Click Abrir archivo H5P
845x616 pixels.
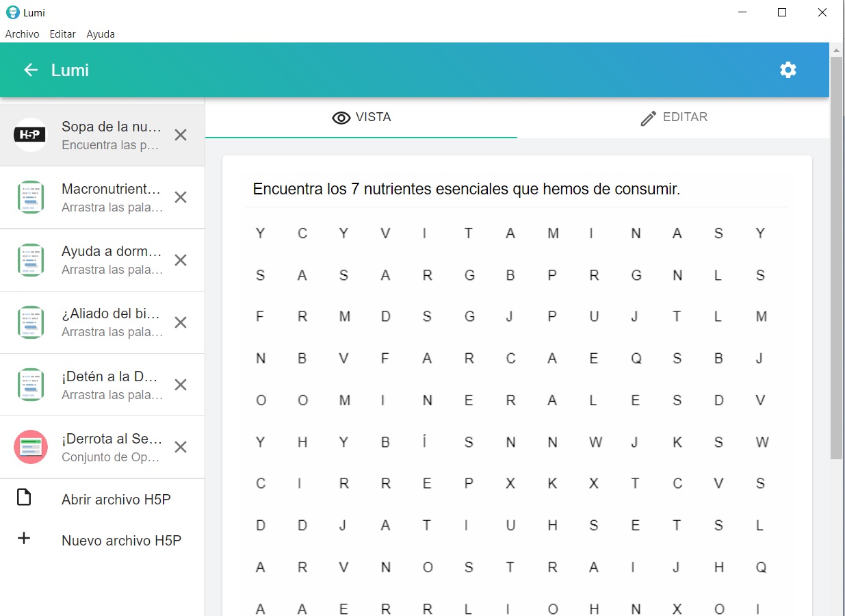tap(116, 500)
